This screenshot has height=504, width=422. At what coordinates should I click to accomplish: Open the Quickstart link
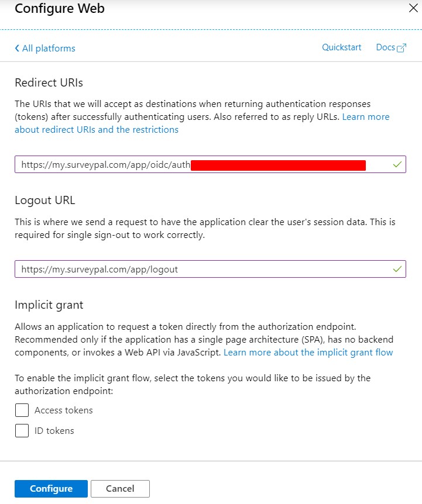pyautogui.click(x=342, y=47)
